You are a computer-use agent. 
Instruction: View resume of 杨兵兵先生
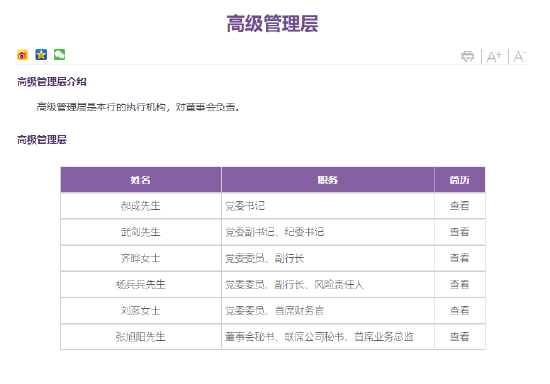point(460,284)
